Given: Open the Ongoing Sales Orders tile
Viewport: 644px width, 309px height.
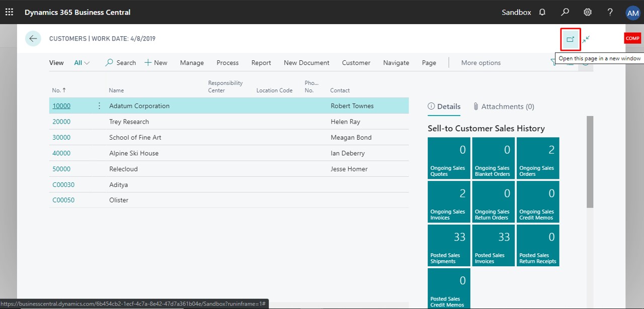Looking at the screenshot, I should [538, 158].
